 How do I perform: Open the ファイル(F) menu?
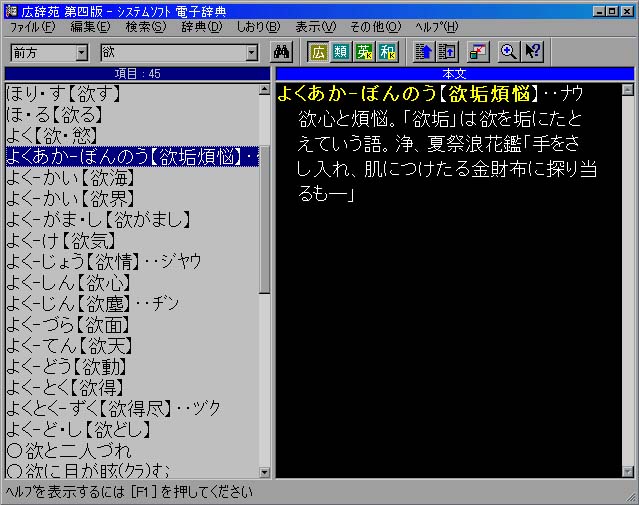(x=32, y=26)
